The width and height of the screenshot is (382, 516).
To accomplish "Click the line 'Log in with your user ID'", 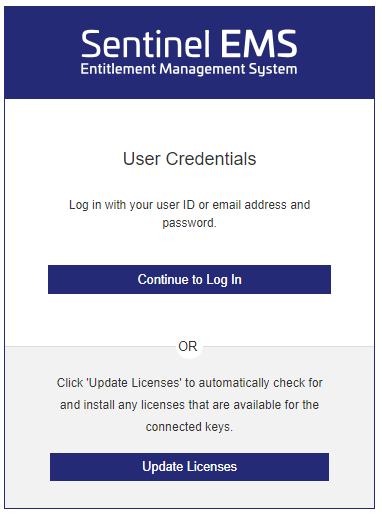I will 189,205.
